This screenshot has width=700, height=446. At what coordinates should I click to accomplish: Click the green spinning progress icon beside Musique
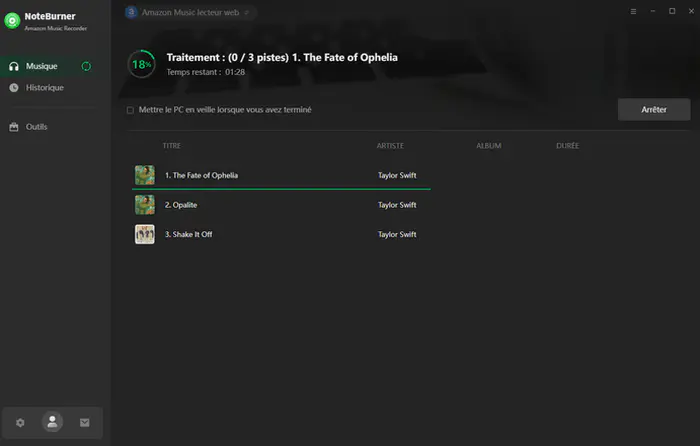tap(86, 66)
